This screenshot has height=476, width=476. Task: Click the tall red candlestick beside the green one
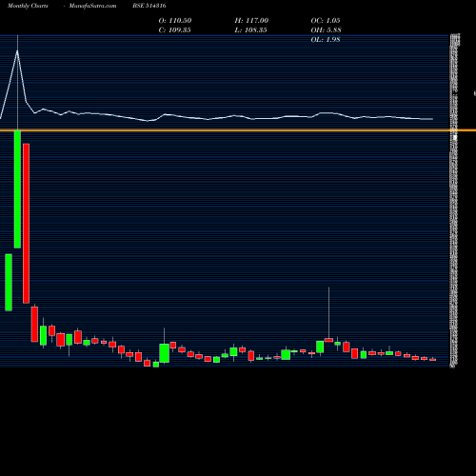[26, 224]
